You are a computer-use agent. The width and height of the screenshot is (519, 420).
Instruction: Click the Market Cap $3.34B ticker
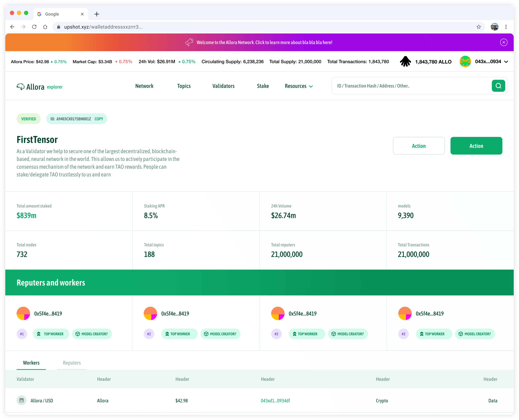102,62
